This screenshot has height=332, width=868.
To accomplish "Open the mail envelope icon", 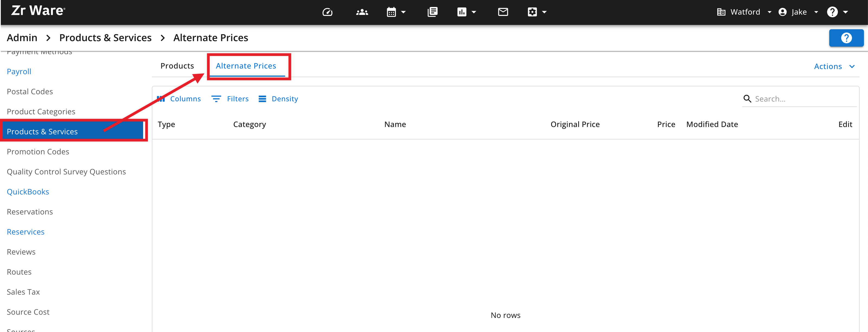I will click(503, 12).
